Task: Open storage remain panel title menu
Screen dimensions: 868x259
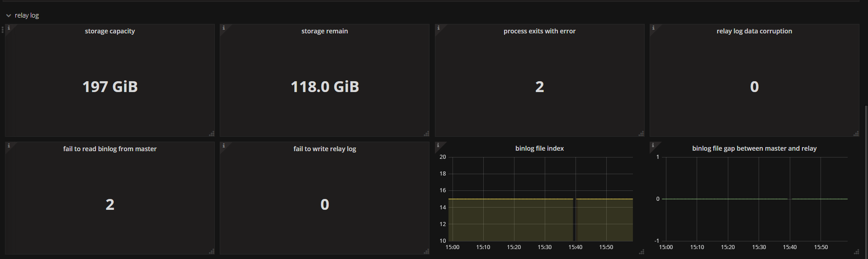Action: point(325,31)
